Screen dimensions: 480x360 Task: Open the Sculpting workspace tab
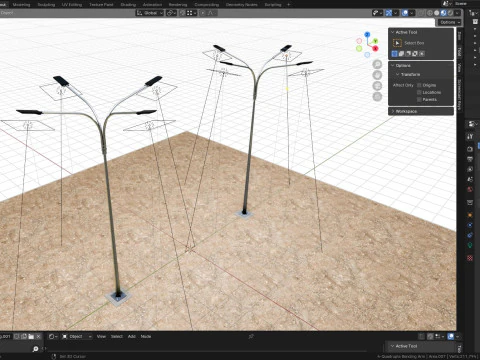[46, 5]
